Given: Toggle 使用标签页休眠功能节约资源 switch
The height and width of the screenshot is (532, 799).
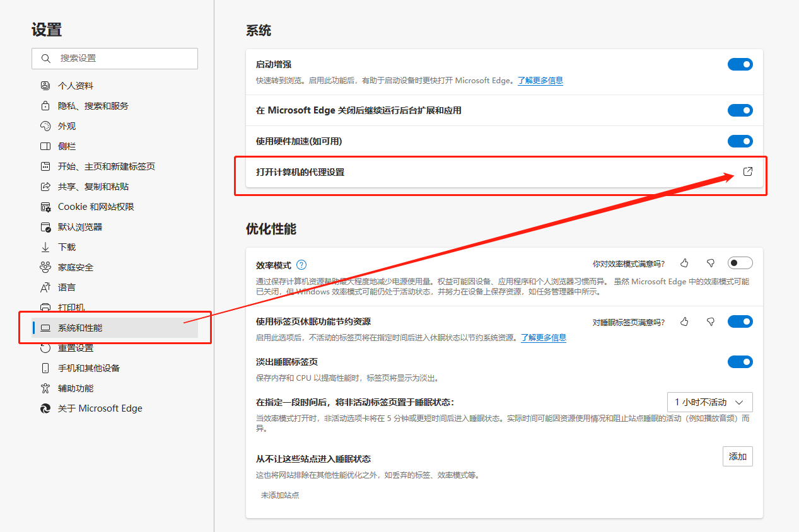Looking at the screenshot, I should (740, 322).
